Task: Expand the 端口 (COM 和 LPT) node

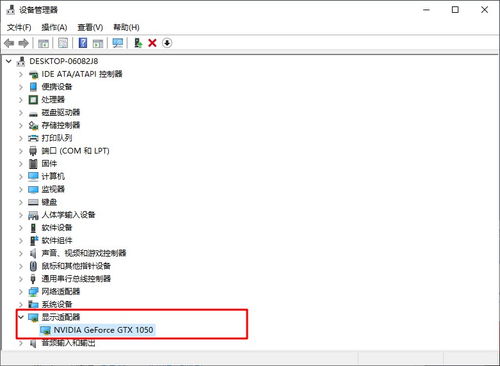Action: click(x=21, y=151)
